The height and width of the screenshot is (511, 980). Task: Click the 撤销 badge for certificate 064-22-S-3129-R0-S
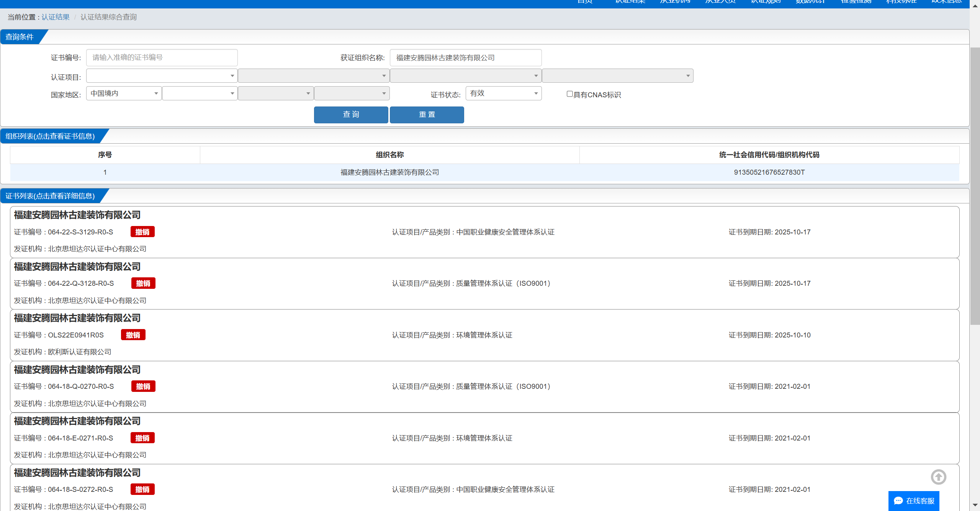coord(142,232)
